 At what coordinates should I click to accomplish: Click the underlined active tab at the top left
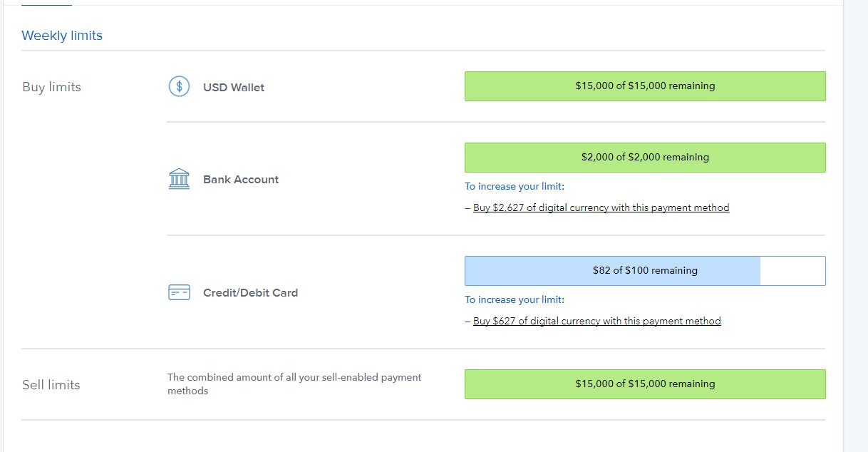46,4
